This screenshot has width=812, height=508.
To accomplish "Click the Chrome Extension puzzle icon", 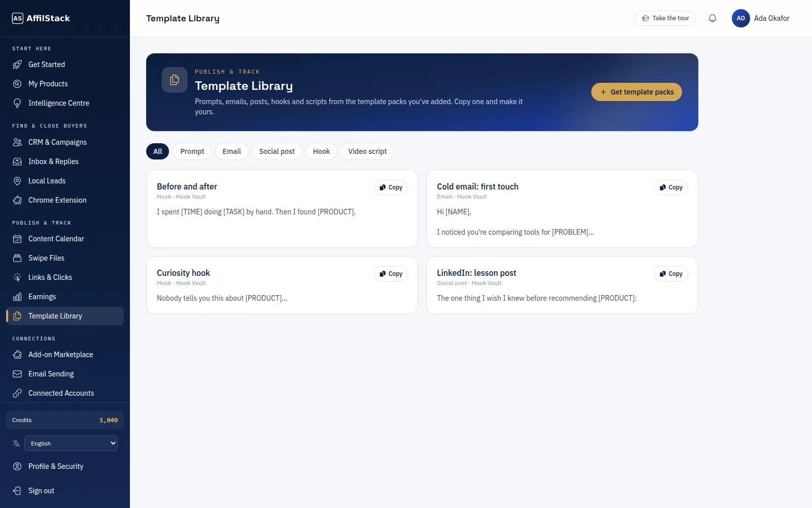I will (x=17, y=200).
